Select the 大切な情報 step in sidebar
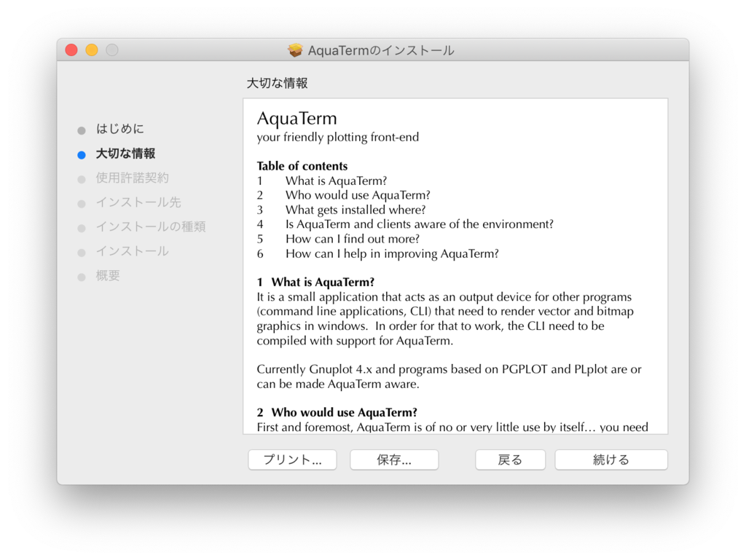This screenshot has height=560, width=746. [125, 154]
